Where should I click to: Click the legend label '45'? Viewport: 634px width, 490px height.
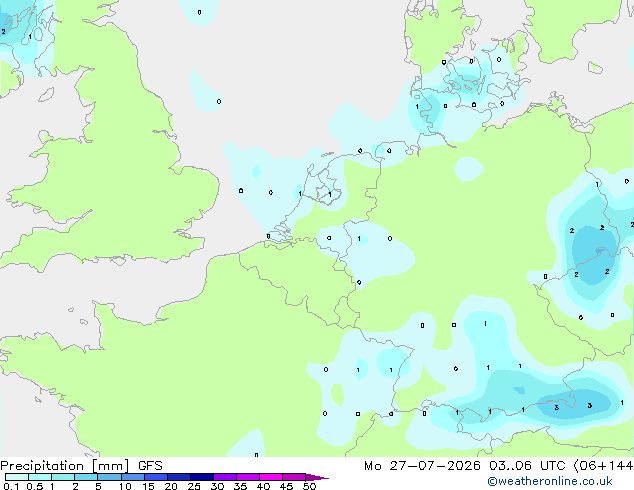pyautogui.click(x=286, y=486)
